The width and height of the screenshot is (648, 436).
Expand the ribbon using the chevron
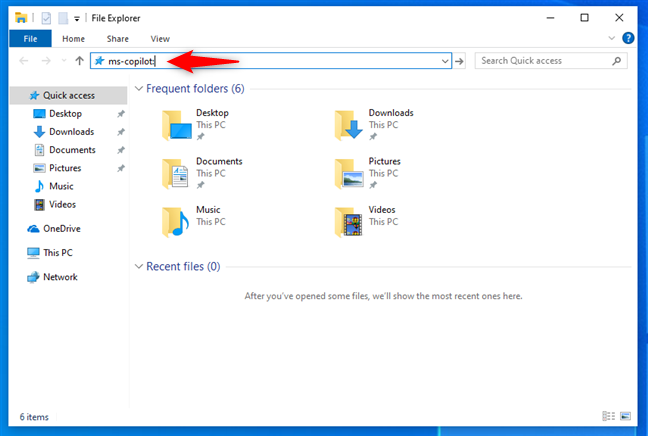(x=612, y=38)
